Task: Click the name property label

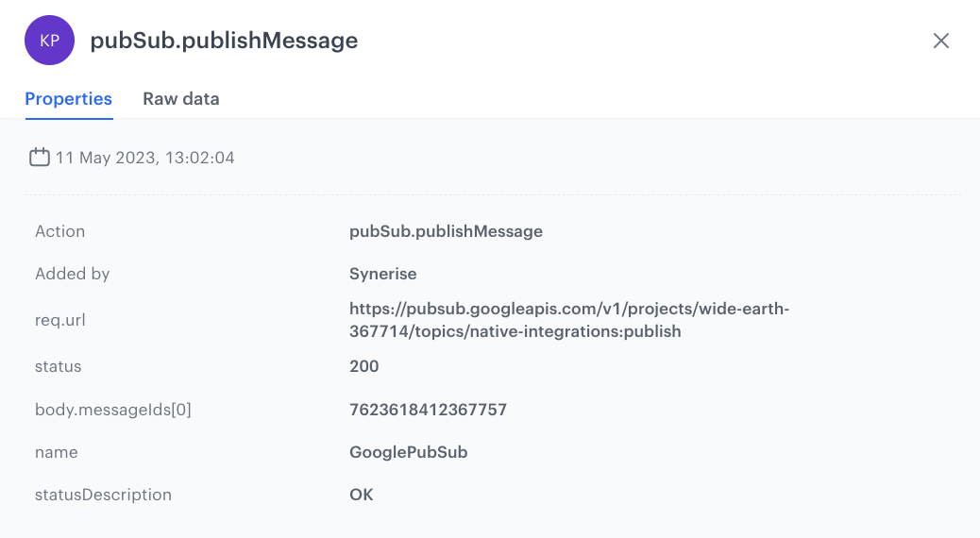Action: [x=57, y=452]
